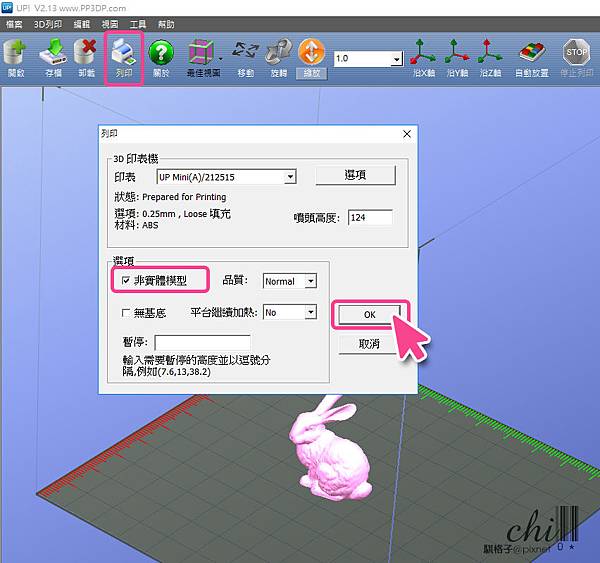Click the text 0.25mm , Loose 填充
Viewport: 600px width, 563px height.
click(x=186, y=214)
